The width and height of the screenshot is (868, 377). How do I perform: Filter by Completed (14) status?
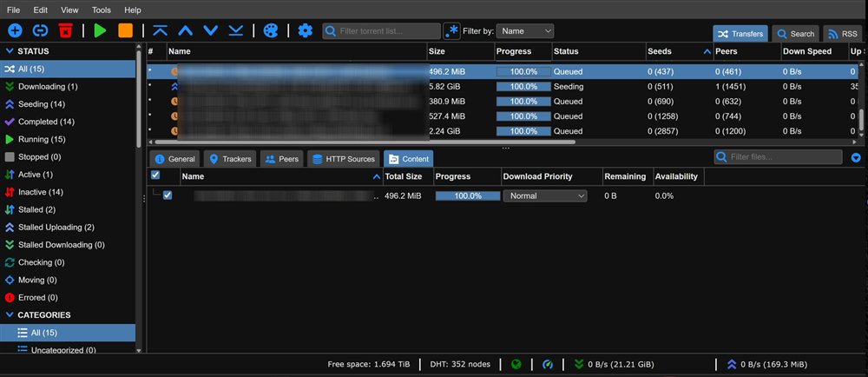coord(46,122)
